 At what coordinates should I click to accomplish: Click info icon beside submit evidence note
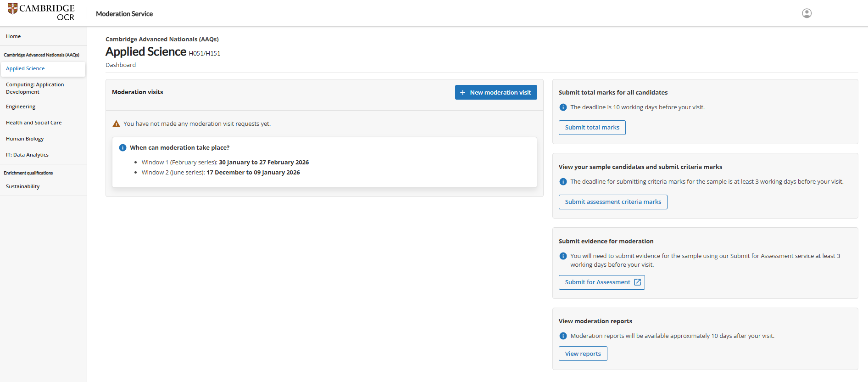563,256
